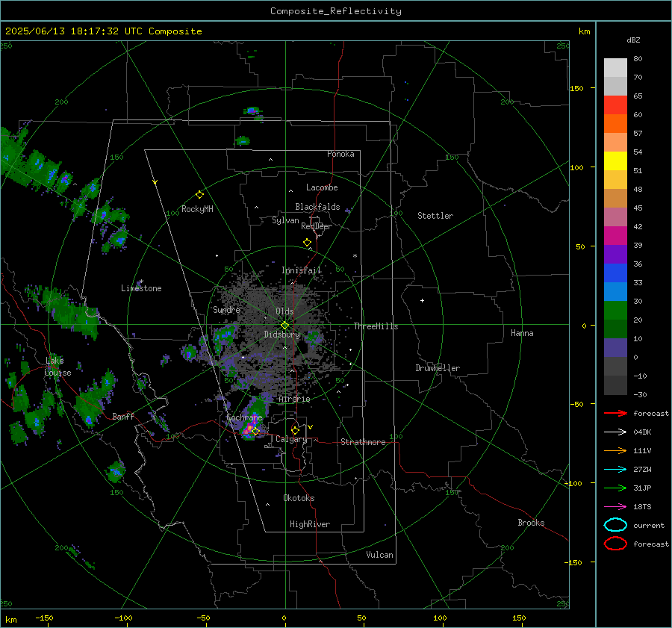Click the ThreeHills label
Screen dimensions: 672x628
[376, 326]
